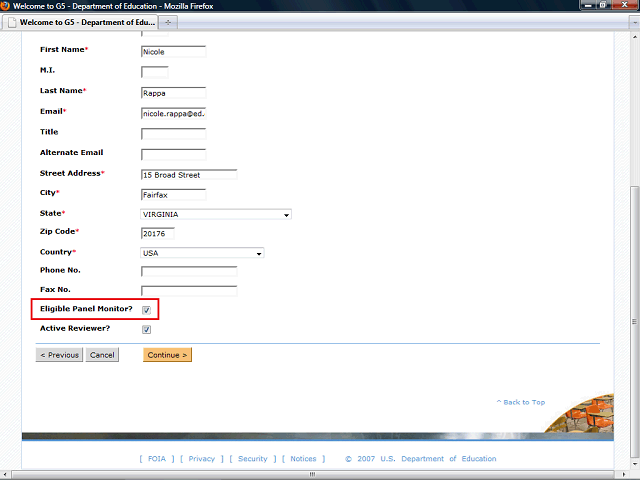The height and width of the screenshot is (480, 640).
Task: Click the vertical scrollbar down arrow
Action: pyautogui.click(x=635, y=464)
